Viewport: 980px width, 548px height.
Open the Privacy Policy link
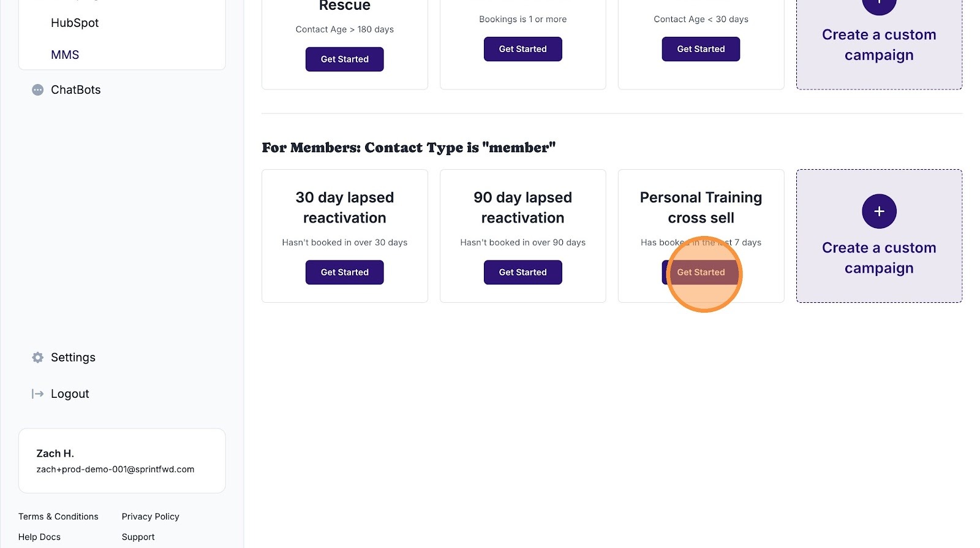150,517
